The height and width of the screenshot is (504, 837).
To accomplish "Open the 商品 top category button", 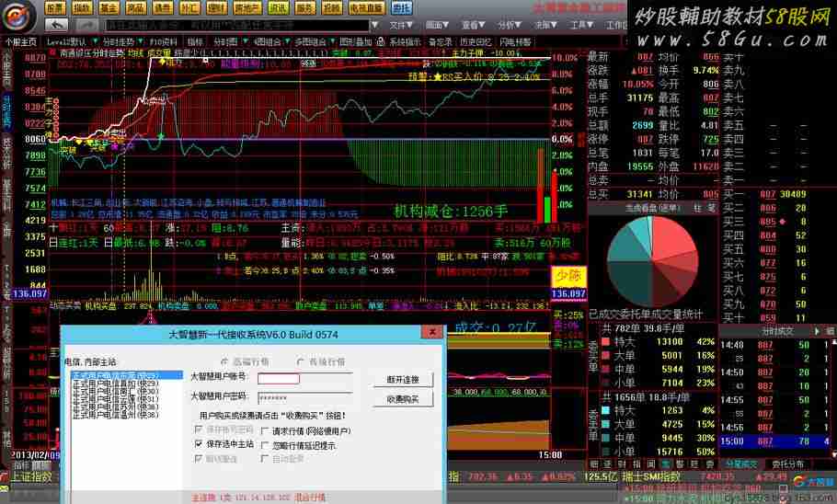I will tap(135, 7).
